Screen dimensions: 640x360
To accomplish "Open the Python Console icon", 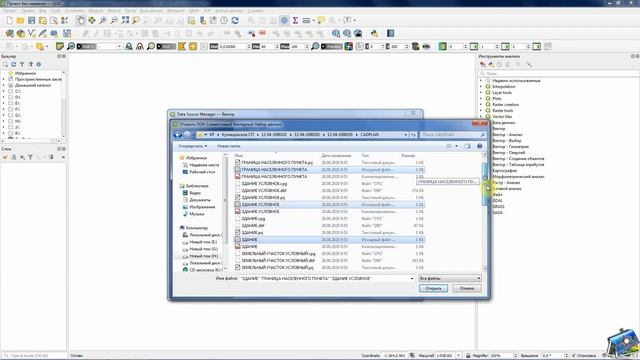I will click(374, 33).
